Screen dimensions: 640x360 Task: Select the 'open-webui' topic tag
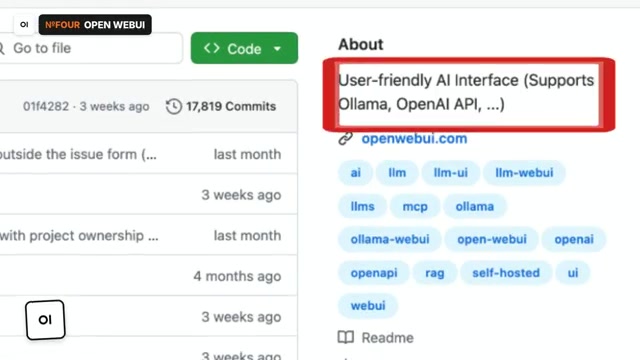491,239
